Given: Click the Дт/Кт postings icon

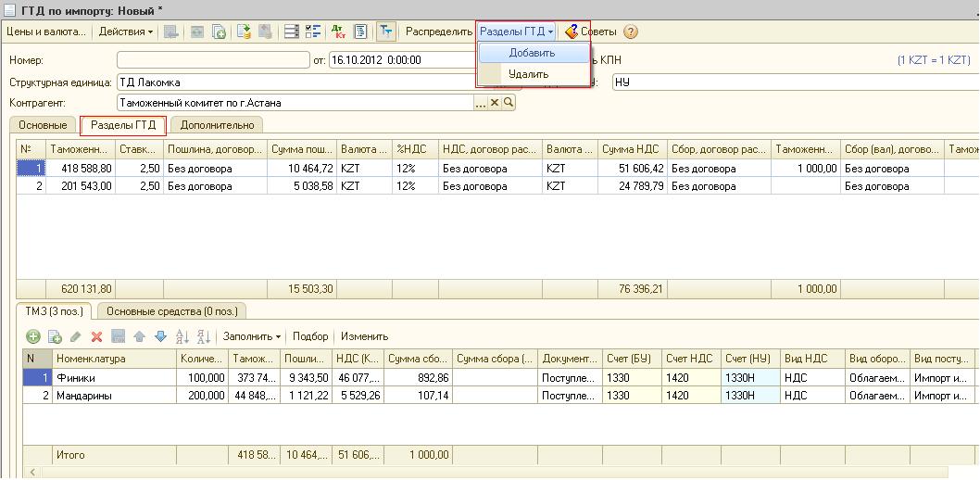Looking at the screenshot, I should [x=336, y=32].
